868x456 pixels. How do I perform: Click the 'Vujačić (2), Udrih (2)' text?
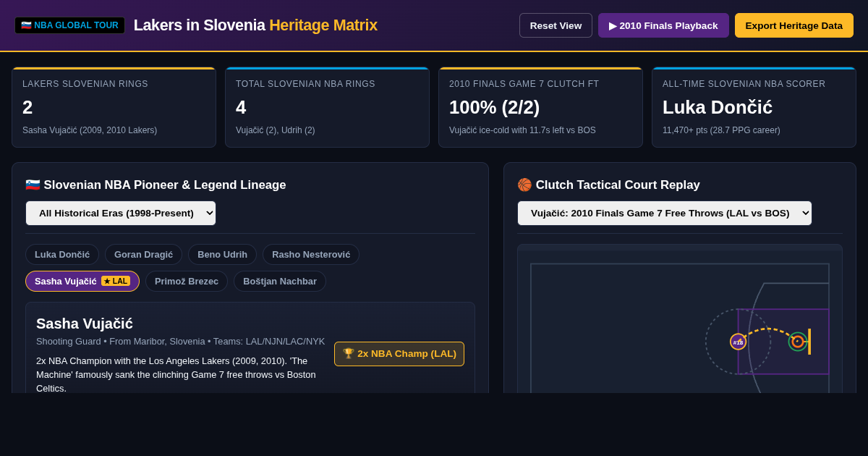276,130
